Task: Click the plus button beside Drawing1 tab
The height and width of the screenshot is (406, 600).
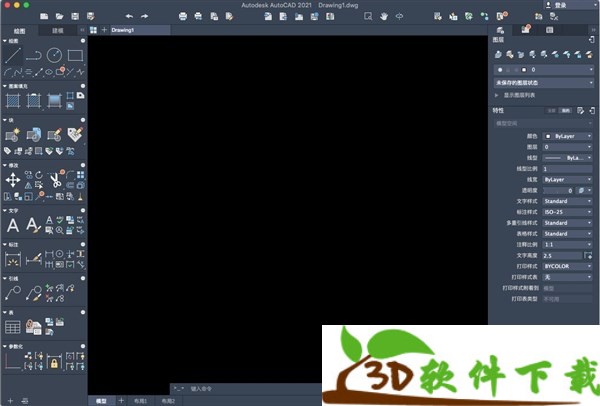Action: (104, 30)
